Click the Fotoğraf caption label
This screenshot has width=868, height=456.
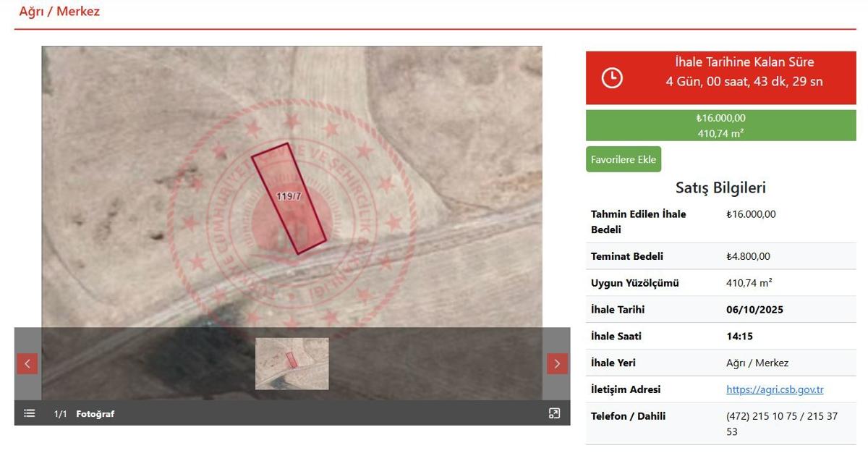(95, 414)
